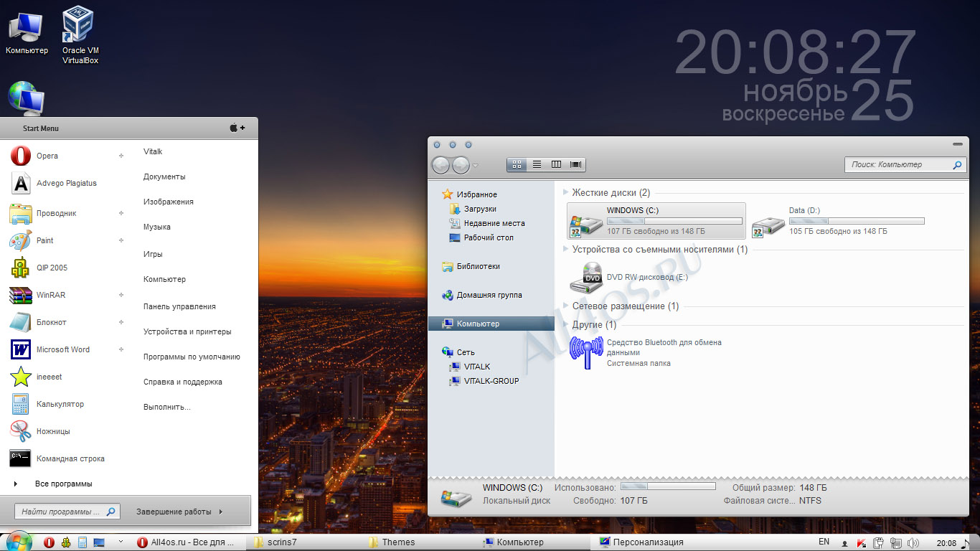
Task: Switch to cover flow view in Explorer
Action: pyautogui.click(x=576, y=164)
